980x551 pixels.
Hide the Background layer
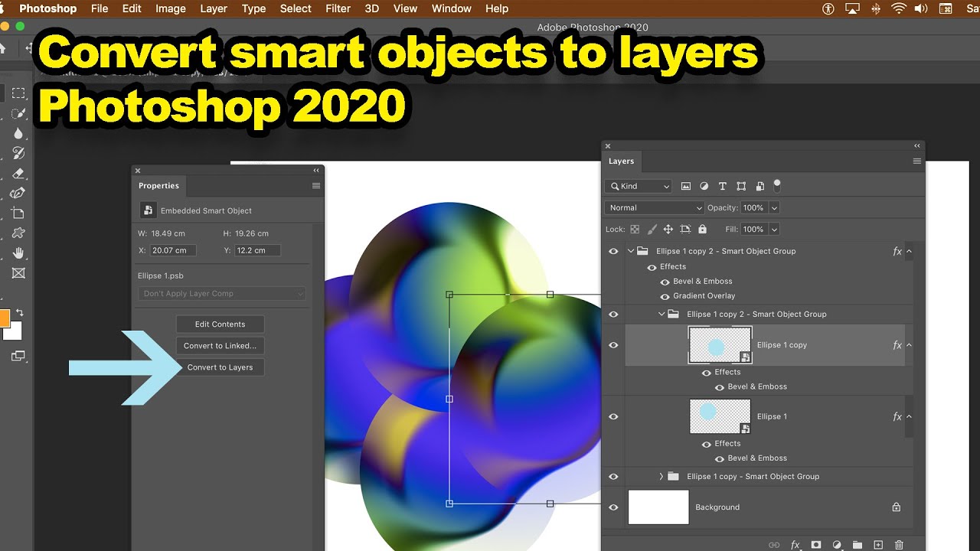click(613, 507)
